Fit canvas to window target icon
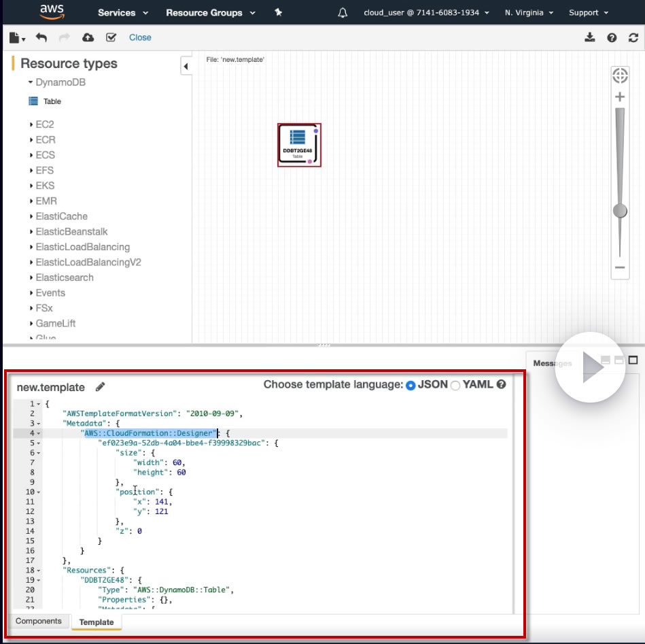The image size is (645, 644). (620, 75)
